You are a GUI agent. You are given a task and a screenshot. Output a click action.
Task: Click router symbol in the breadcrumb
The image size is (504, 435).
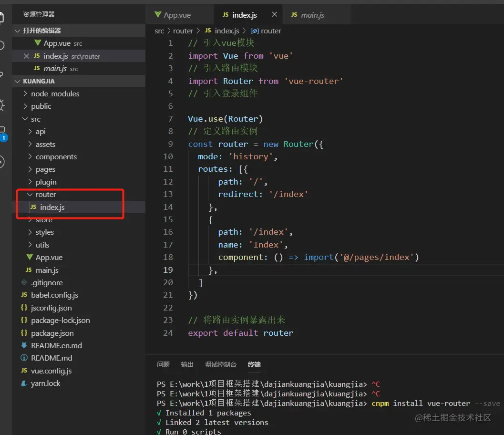pyautogui.click(x=271, y=31)
